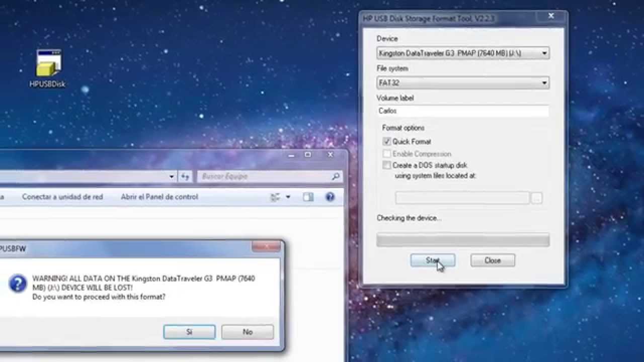Click the Close button in HP format tool
Viewport: 644px width, 362px height.
pos(493,260)
